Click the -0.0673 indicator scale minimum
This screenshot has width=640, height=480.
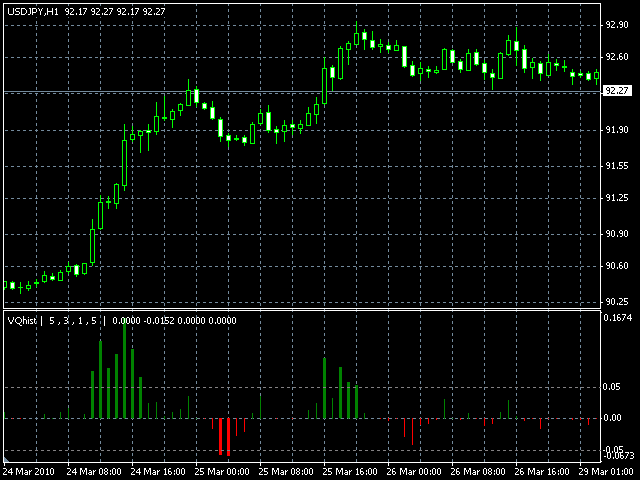pyautogui.click(x=620, y=456)
